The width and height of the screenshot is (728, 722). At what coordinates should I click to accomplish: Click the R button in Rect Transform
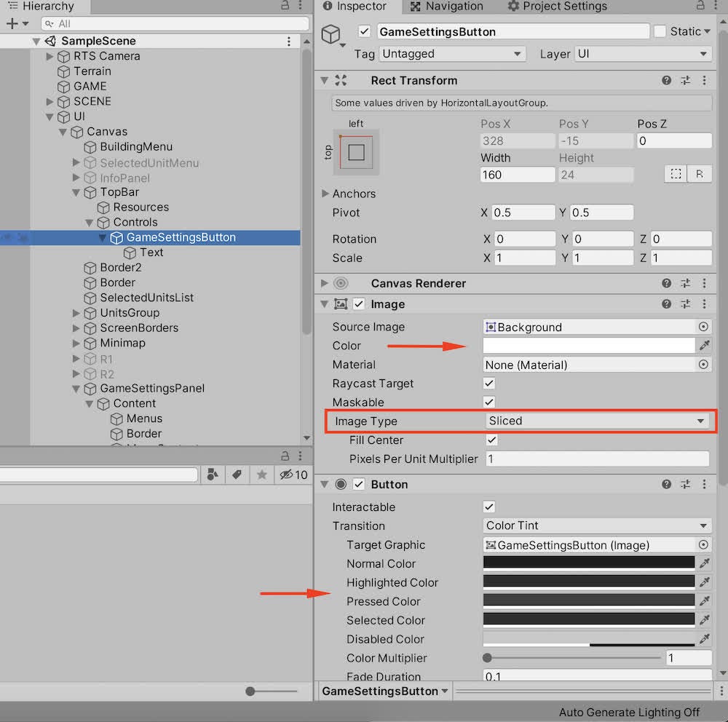tap(701, 174)
